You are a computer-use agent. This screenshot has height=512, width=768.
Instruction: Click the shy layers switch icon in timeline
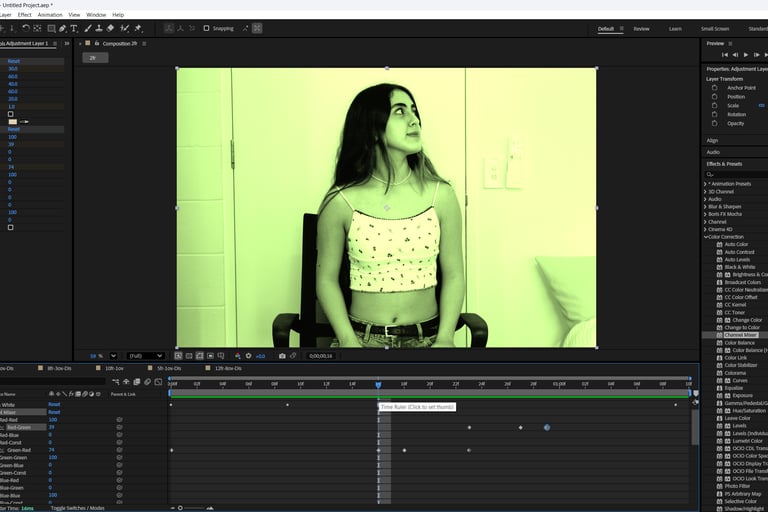126,382
